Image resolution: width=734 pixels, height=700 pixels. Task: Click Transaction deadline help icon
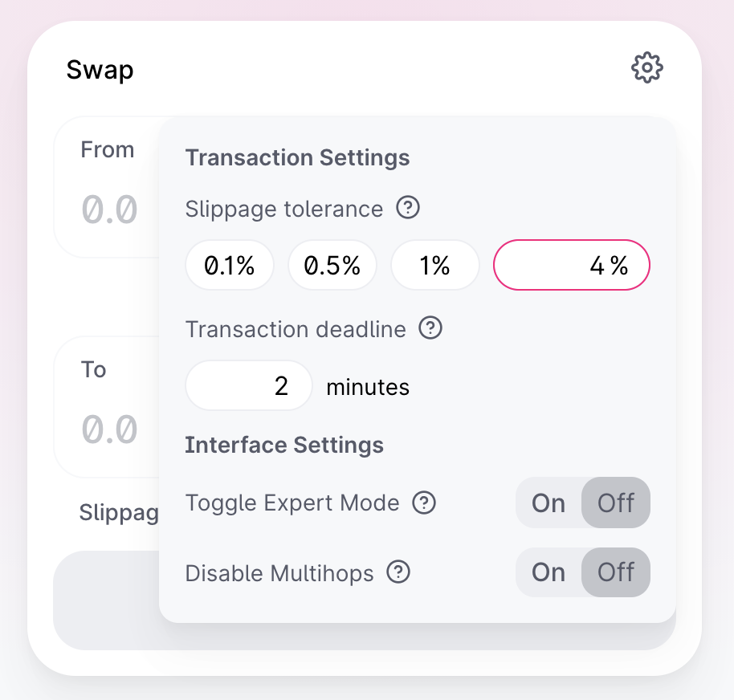point(431,328)
